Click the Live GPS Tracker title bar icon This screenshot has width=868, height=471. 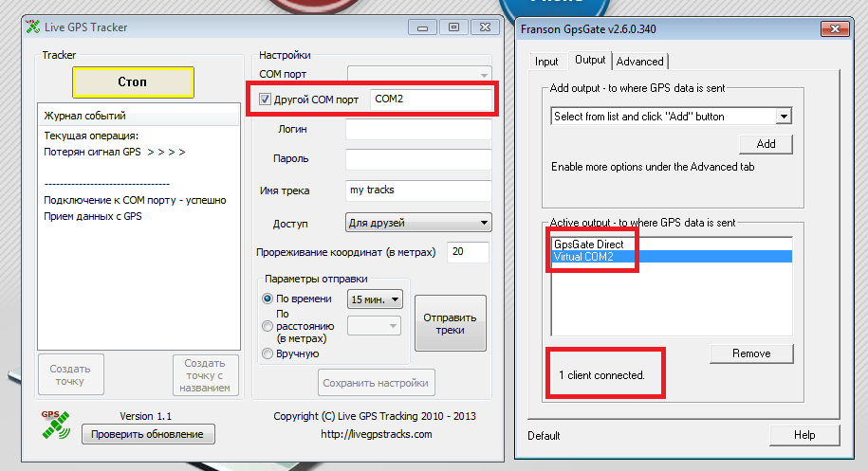(32, 27)
